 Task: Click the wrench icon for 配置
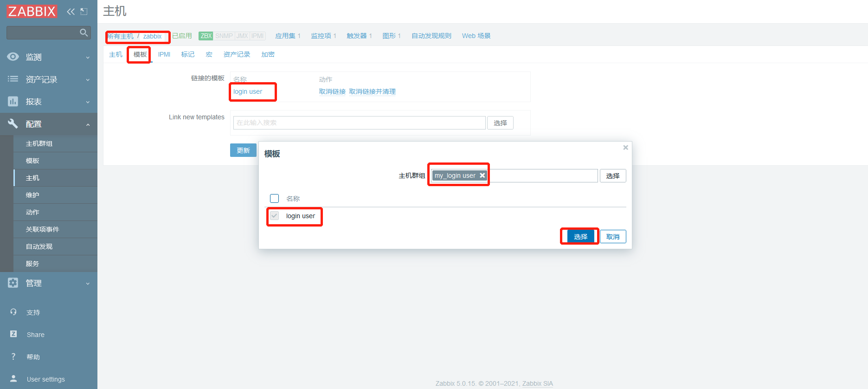(13, 123)
